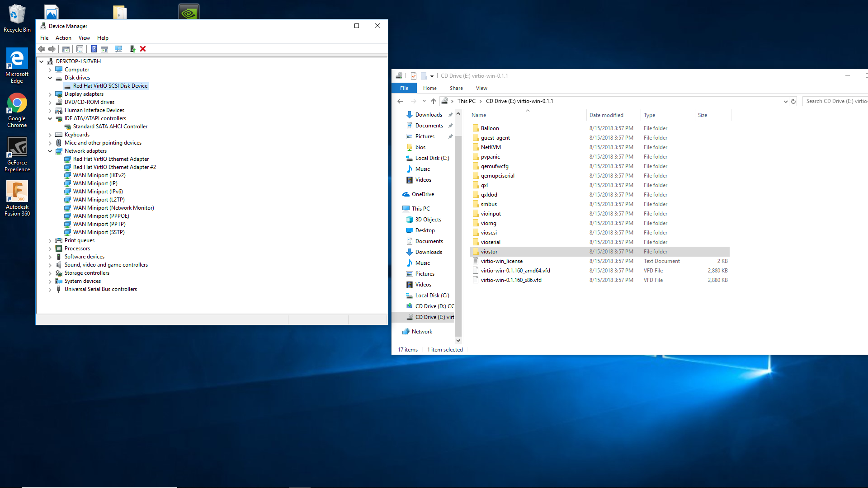The image size is (868, 488).
Task: Select the Autodesk Fusion 360 desktop icon
Action: coord(17,199)
